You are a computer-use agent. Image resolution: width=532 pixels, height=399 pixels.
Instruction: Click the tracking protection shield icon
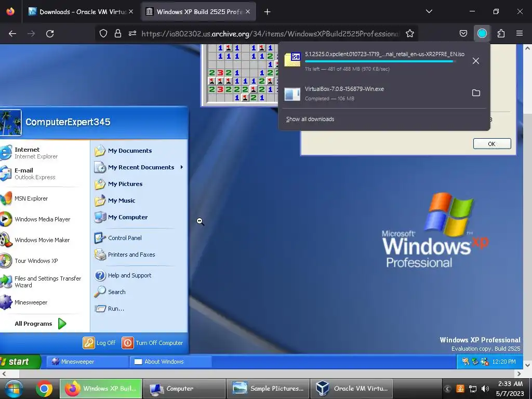[x=103, y=33]
